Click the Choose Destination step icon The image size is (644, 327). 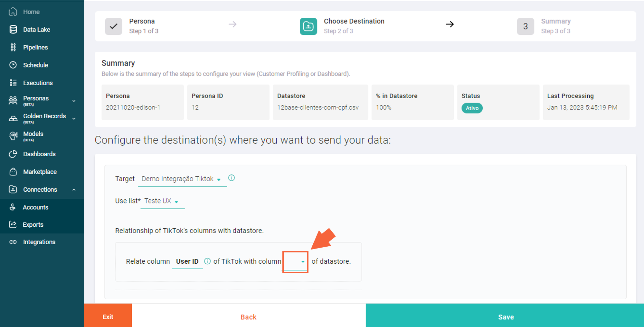(308, 26)
